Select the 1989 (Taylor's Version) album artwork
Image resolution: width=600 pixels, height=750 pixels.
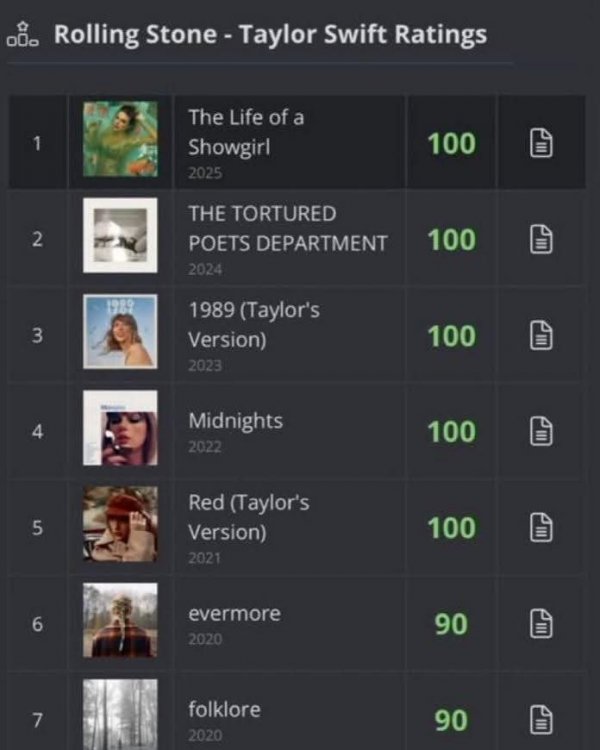(x=120, y=331)
